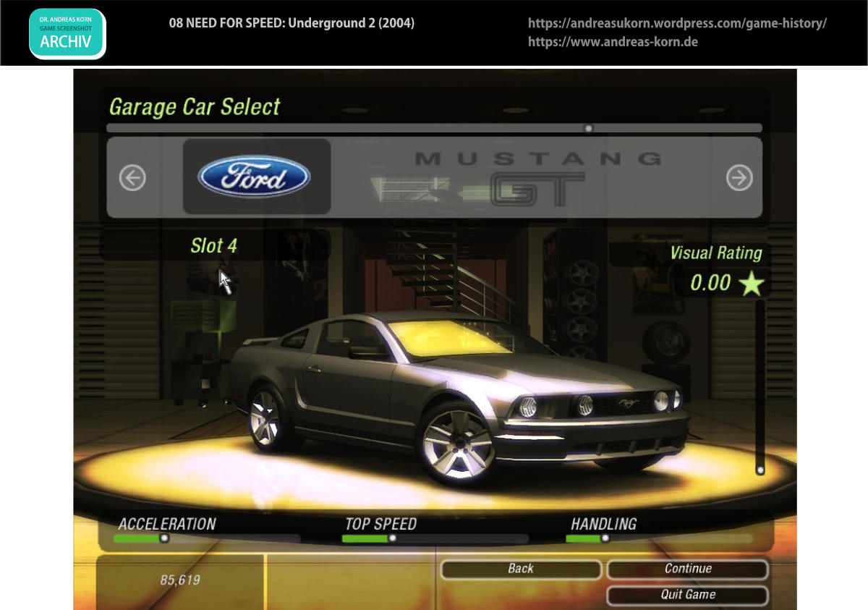Click the HANDLING label

click(x=604, y=524)
